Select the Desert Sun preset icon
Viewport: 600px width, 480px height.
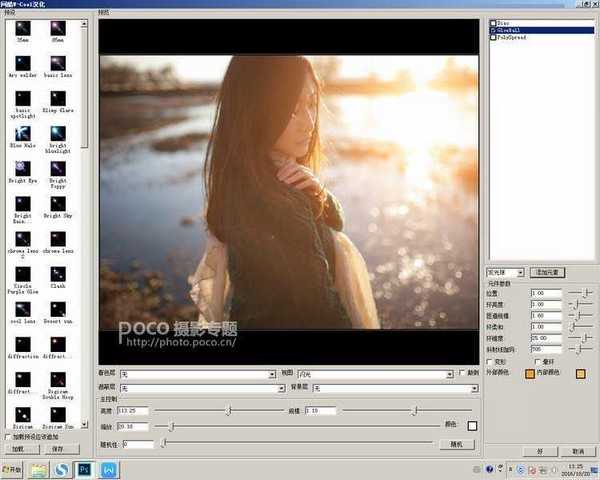click(x=57, y=306)
